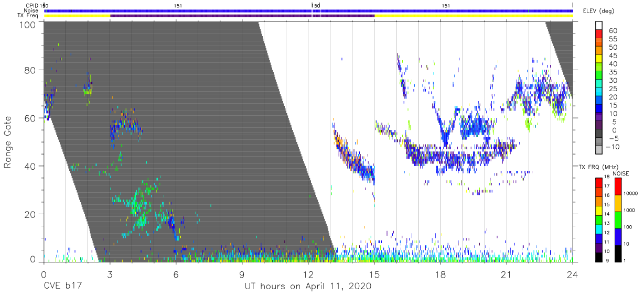Viewport: 644px width, 297px height.
Task: Pick the green 30–35 degree ELEV colorbar segment
Action: click(599, 76)
